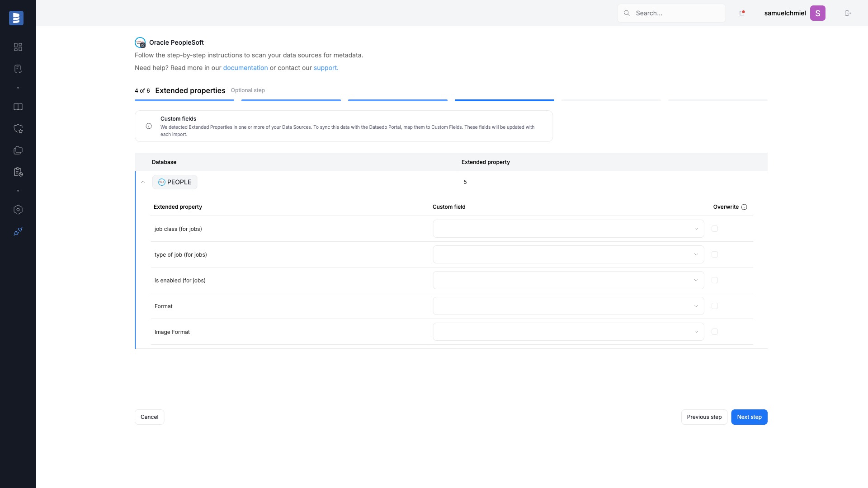868x488 pixels.
Task: Click the samuelchmiel username
Action: (x=785, y=13)
